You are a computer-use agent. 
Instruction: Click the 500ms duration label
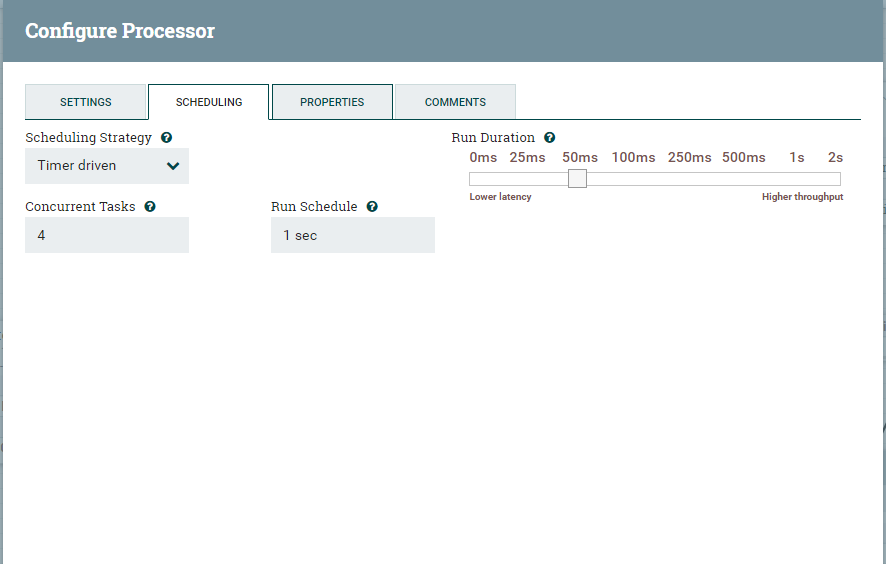(744, 157)
